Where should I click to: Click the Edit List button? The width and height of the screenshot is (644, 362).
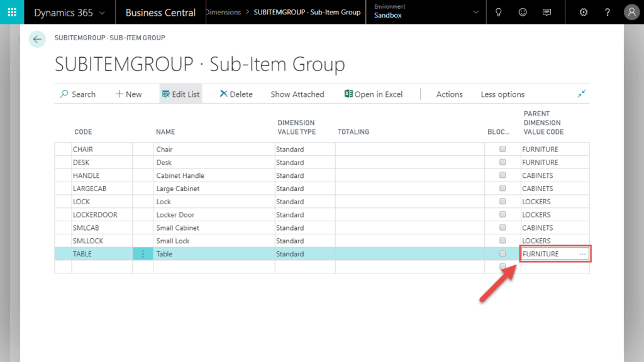(180, 94)
